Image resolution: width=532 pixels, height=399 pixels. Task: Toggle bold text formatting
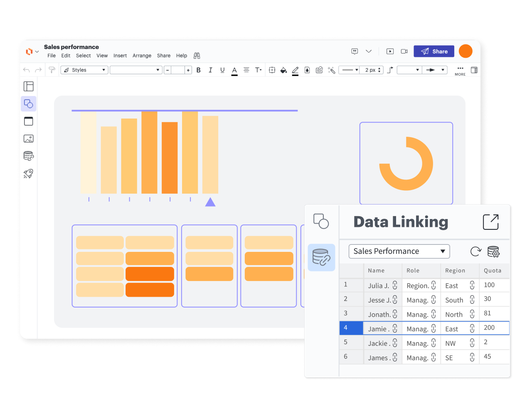199,70
